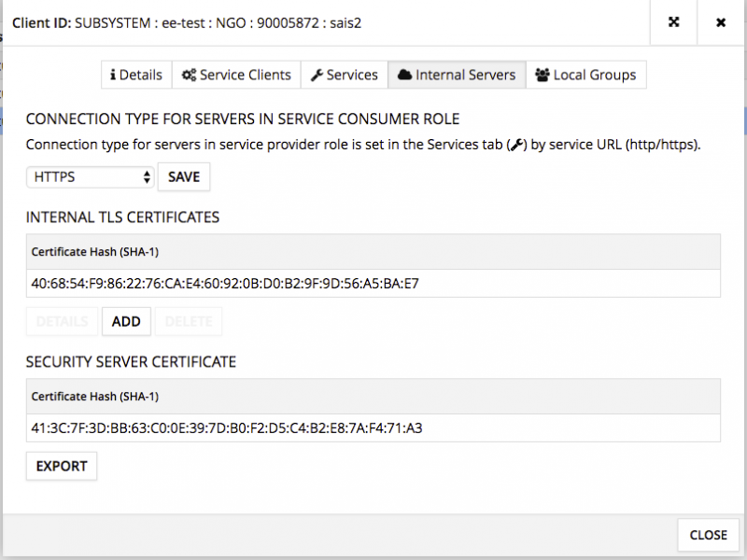Click the DETAILS button for TLS certificates
This screenshot has height=560, width=747.
click(62, 321)
